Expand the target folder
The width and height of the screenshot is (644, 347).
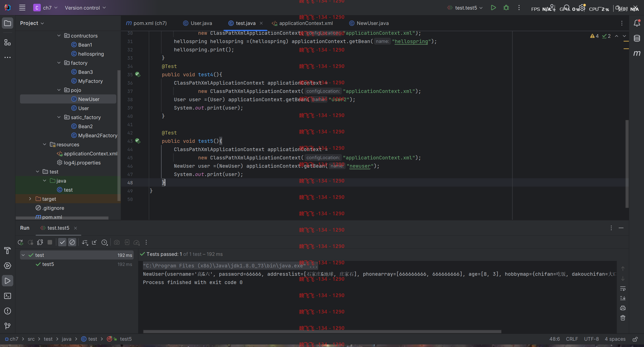[x=30, y=199]
